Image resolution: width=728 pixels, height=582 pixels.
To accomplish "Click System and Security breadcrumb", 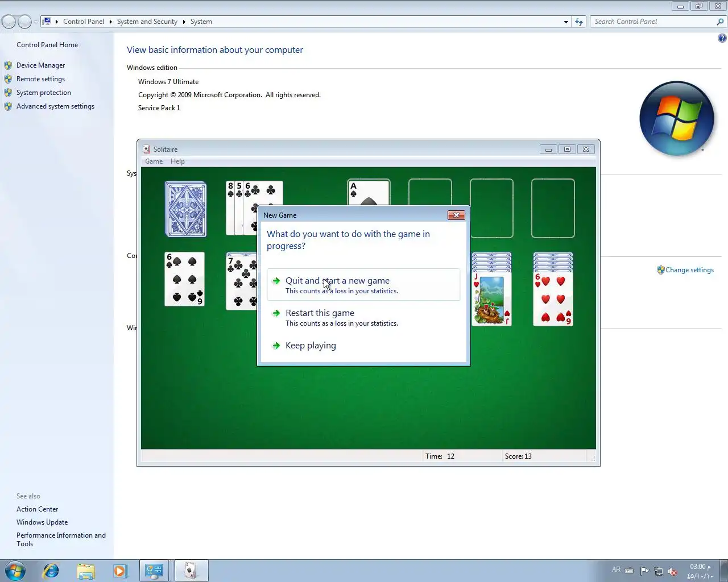I will click(147, 22).
